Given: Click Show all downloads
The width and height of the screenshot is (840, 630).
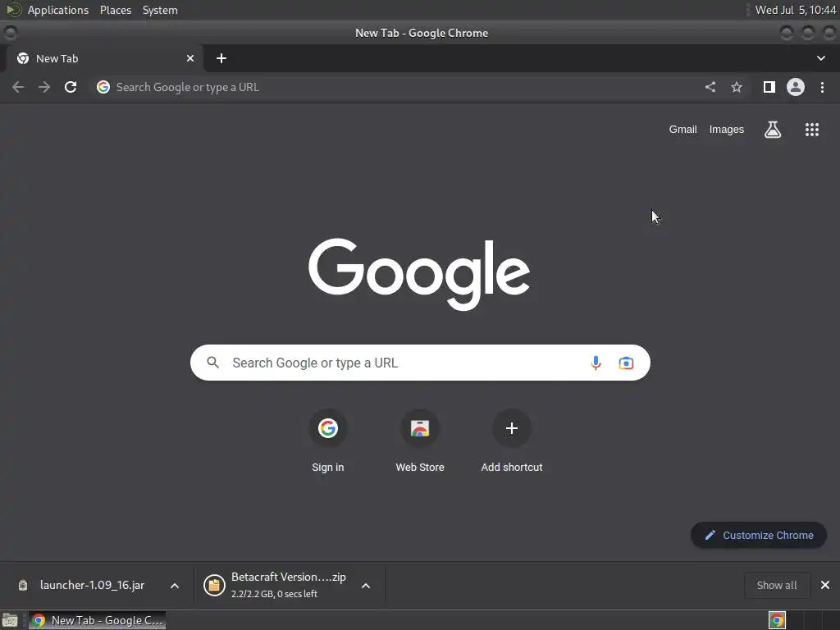Looking at the screenshot, I should [x=777, y=585].
